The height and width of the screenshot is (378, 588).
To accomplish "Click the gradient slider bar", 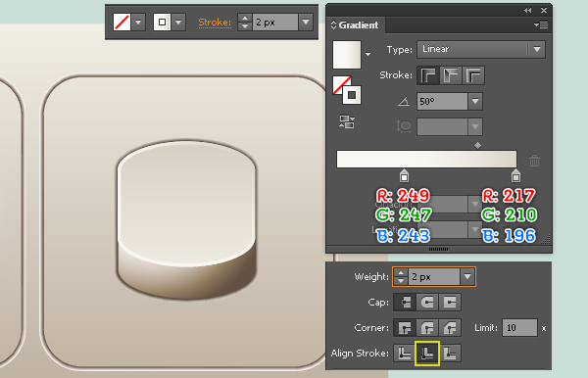I will [426, 160].
